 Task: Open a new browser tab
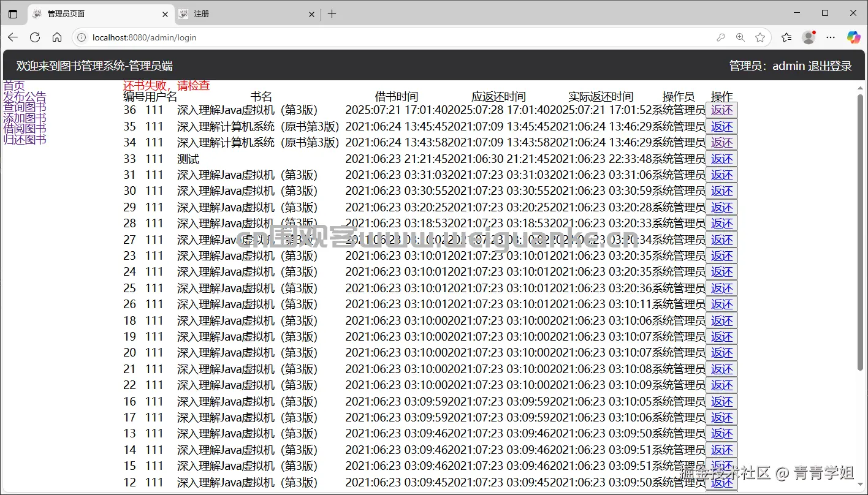(332, 13)
